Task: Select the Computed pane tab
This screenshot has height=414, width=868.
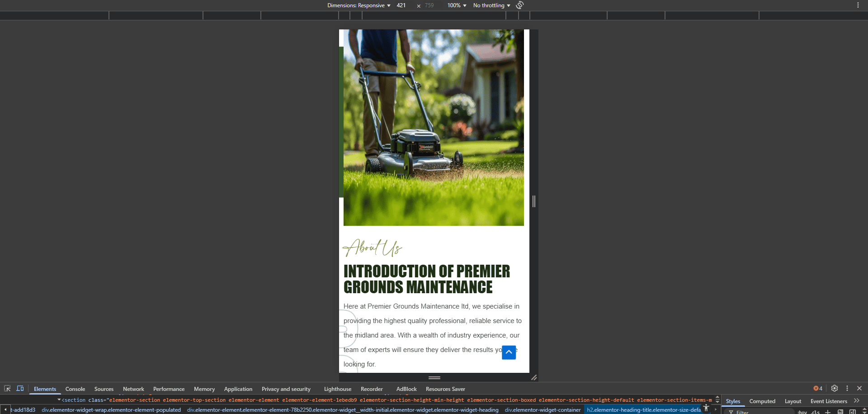Action: [762, 401]
